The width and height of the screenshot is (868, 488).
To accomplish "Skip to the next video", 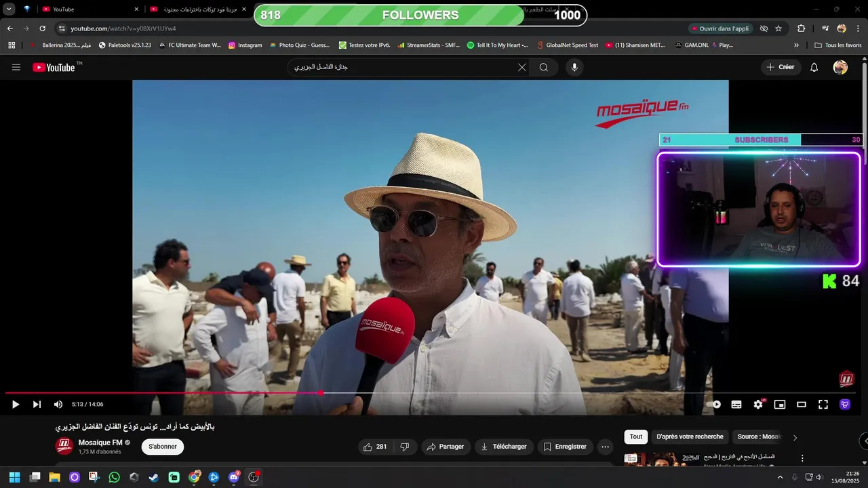I will coord(37,405).
